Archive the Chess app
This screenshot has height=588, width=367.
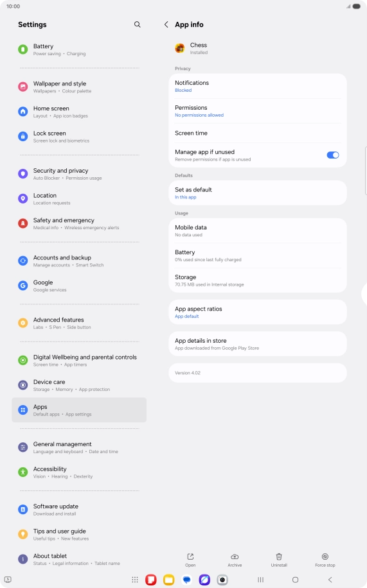pyautogui.click(x=235, y=560)
